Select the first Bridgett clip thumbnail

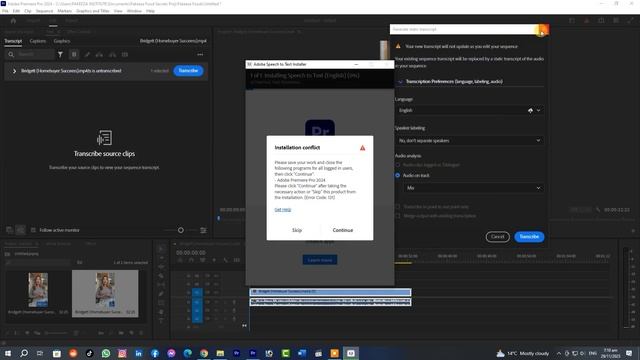(38, 290)
